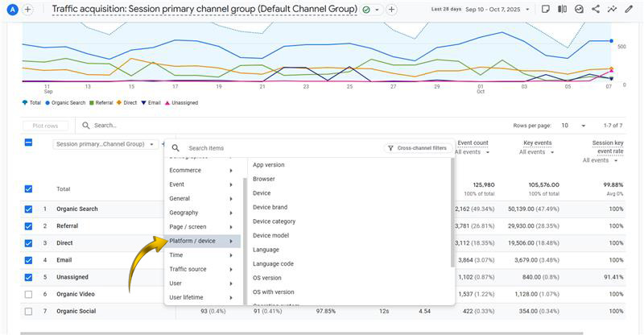Click the note icon in top toolbar
This screenshot has height=335, width=644.
pyautogui.click(x=545, y=10)
